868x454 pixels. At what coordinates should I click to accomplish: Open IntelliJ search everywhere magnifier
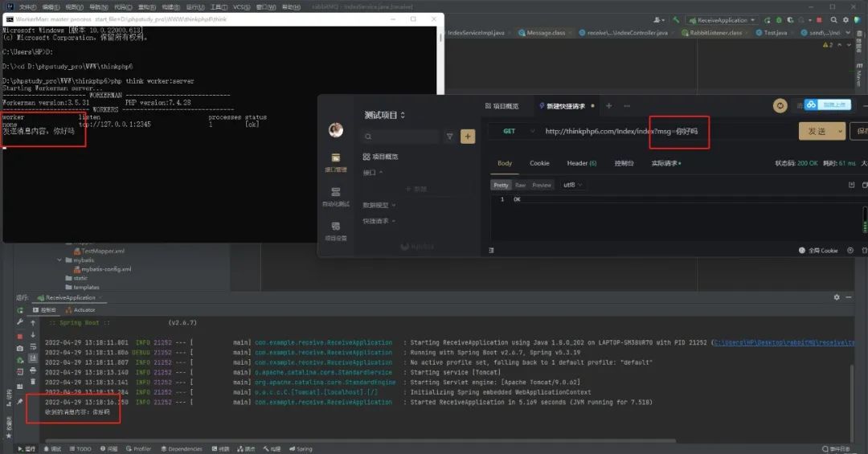point(833,20)
